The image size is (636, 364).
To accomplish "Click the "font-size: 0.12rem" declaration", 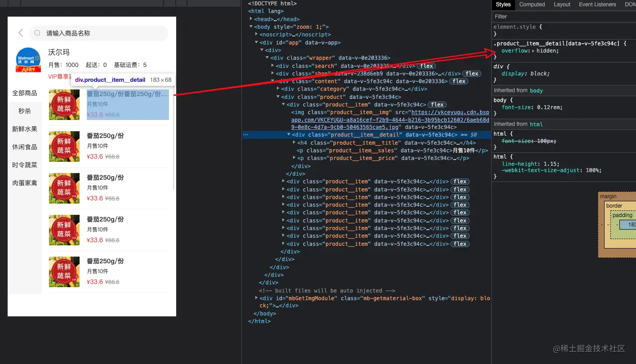I will tap(532, 107).
